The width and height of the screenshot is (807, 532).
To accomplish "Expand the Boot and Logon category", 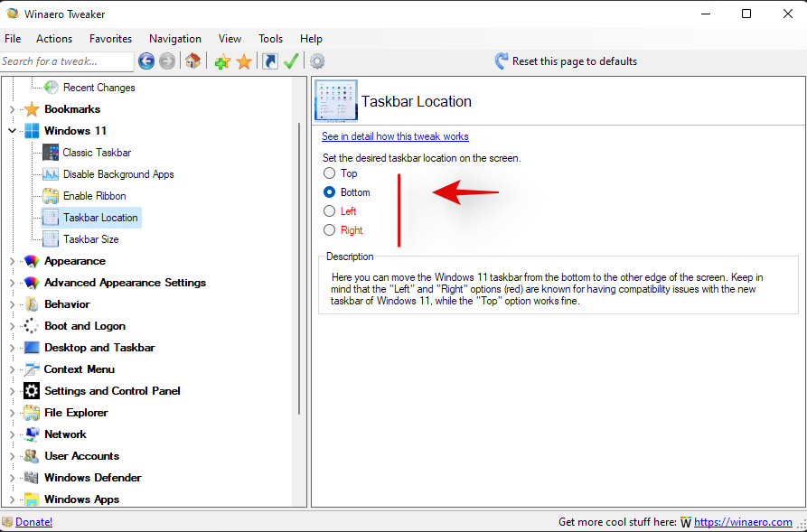I will pos(13,326).
